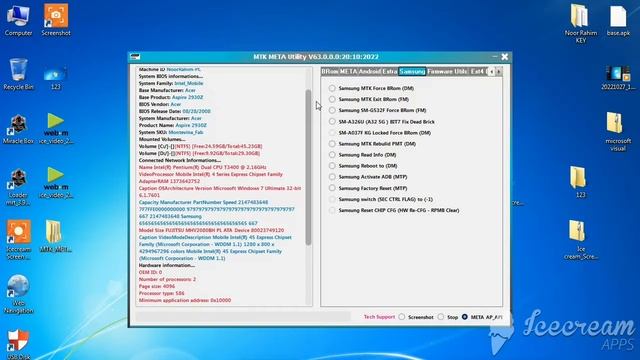The image size is (640, 360).
Task: Switch to the BRom tab
Action: point(330,71)
